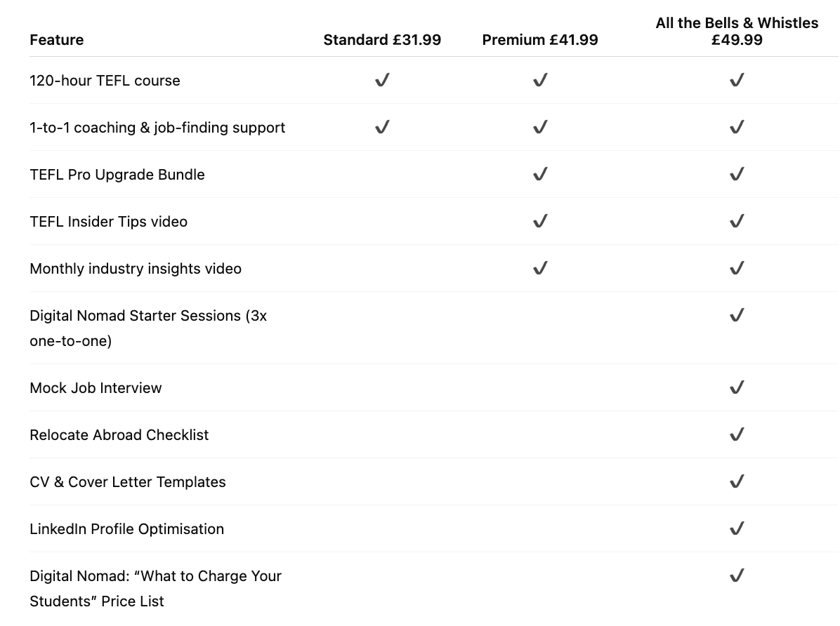This screenshot has width=840, height=626.
Task: Click Bells & Whistles checkmark for Price List row
Action: click(737, 576)
